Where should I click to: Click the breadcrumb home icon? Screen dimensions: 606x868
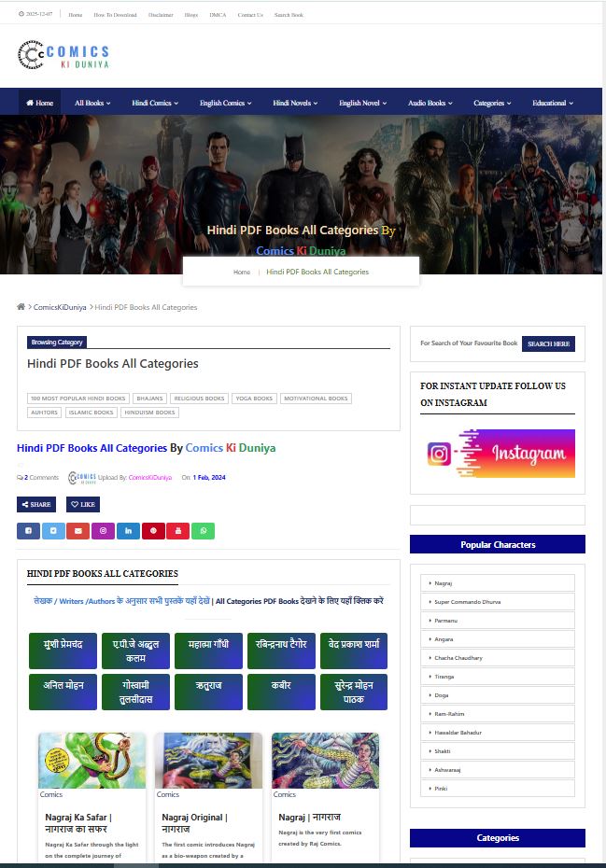21,307
